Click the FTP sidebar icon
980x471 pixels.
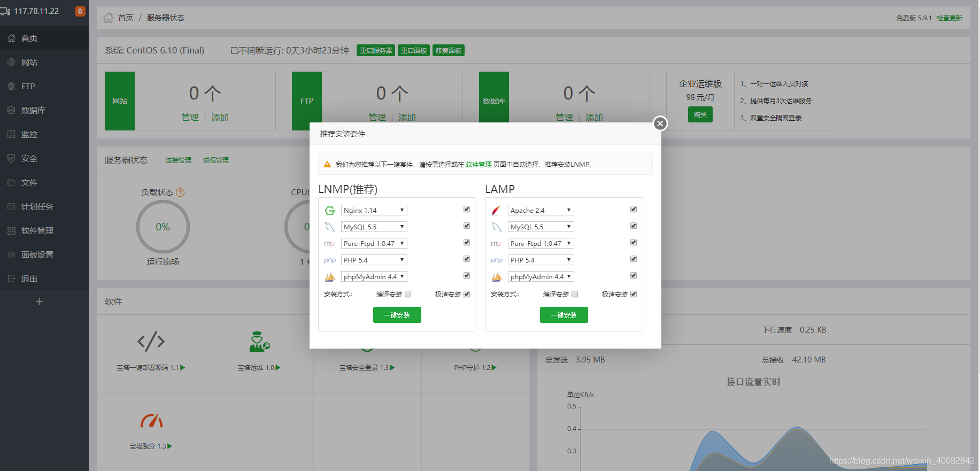[11, 86]
